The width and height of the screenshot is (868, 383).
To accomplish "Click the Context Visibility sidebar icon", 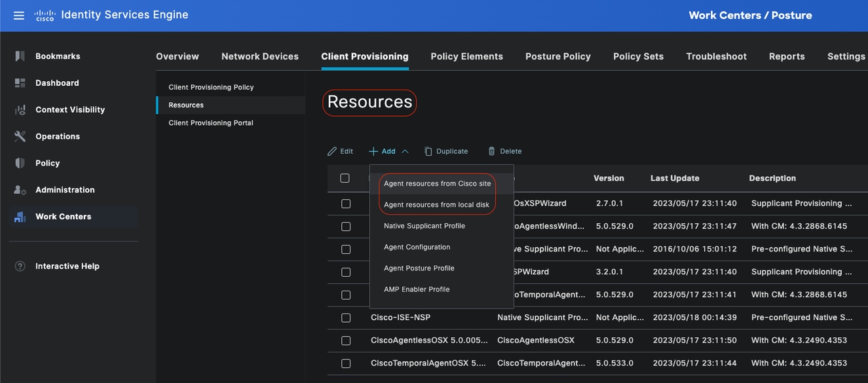I will click(x=20, y=110).
